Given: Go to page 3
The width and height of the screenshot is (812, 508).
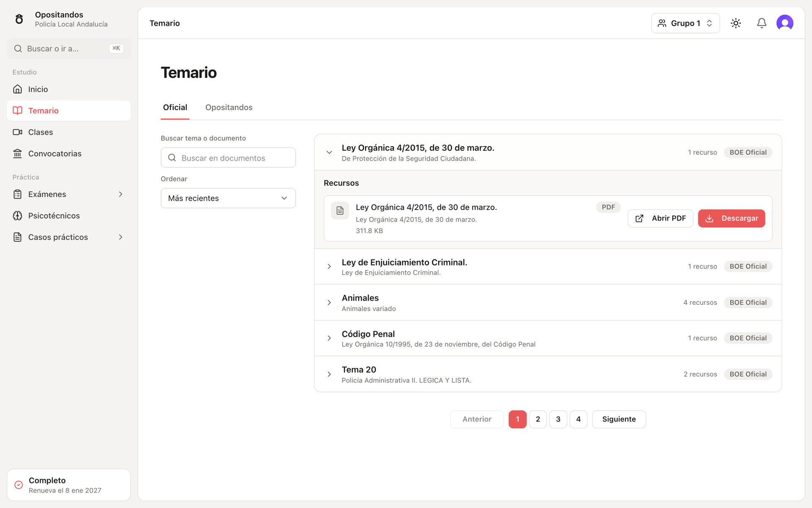Looking at the screenshot, I should pyautogui.click(x=558, y=419).
